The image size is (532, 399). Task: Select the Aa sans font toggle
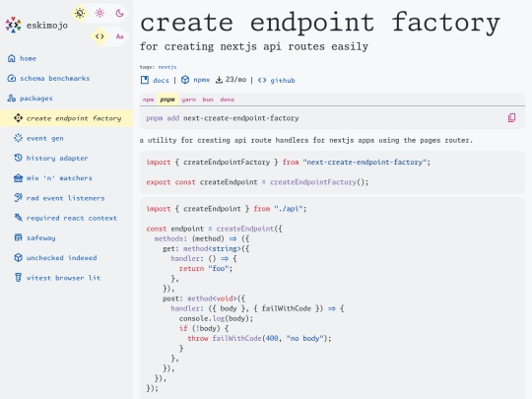119,36
